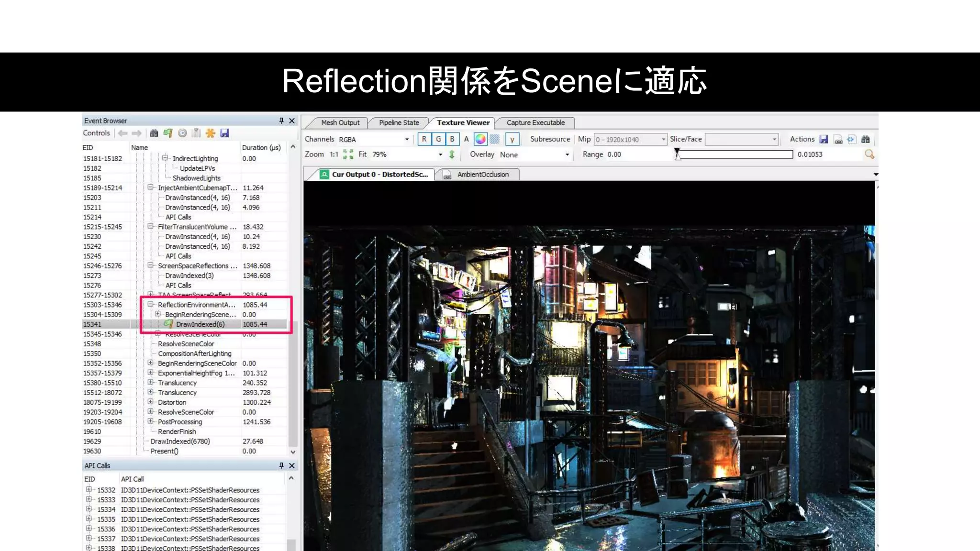Viewport: 980px width, 551px height.
Task: Click the back arrow in Event Browser controls
Action: coord(123,133)
